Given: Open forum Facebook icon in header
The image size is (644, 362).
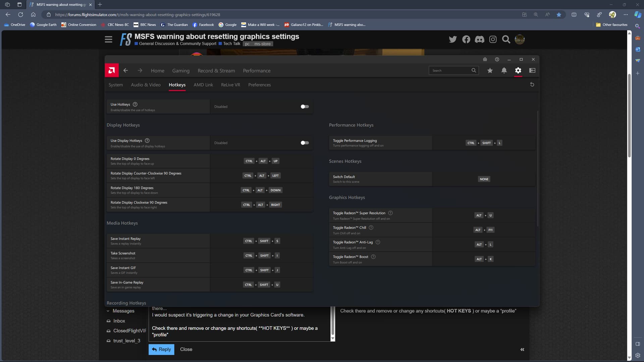Looking at the screenshot, I should (x=466, y=39).
